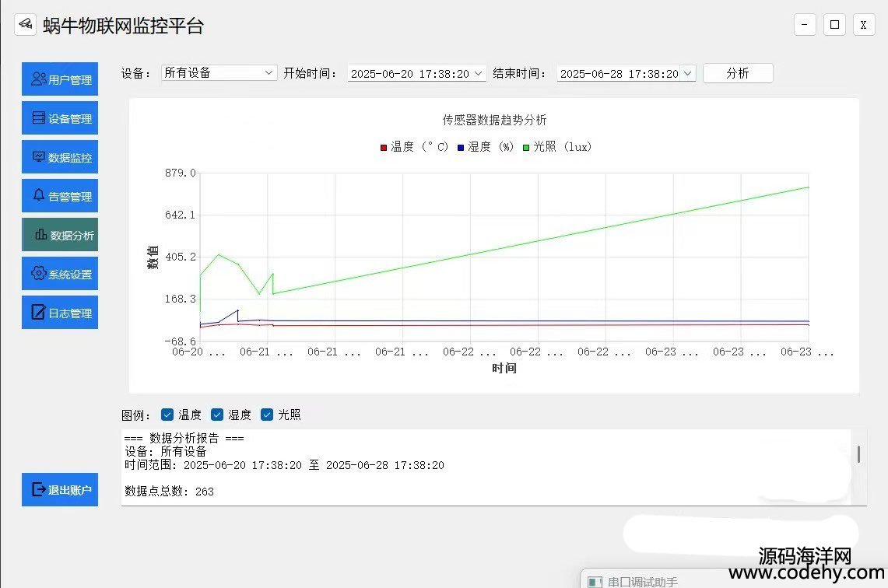
Task: Click the data analysis bar-chart icon
Action: tap(40, 235)
